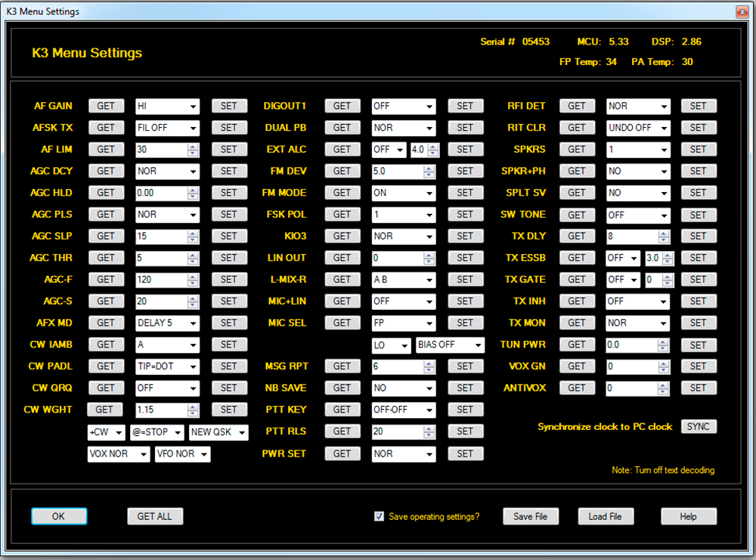
Task: Click GET button for AGC-S
Action: coord(106,302)
